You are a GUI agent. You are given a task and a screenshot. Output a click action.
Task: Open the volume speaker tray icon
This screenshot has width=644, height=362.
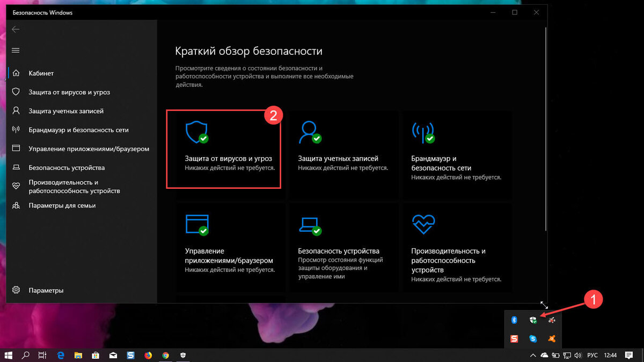577,355
